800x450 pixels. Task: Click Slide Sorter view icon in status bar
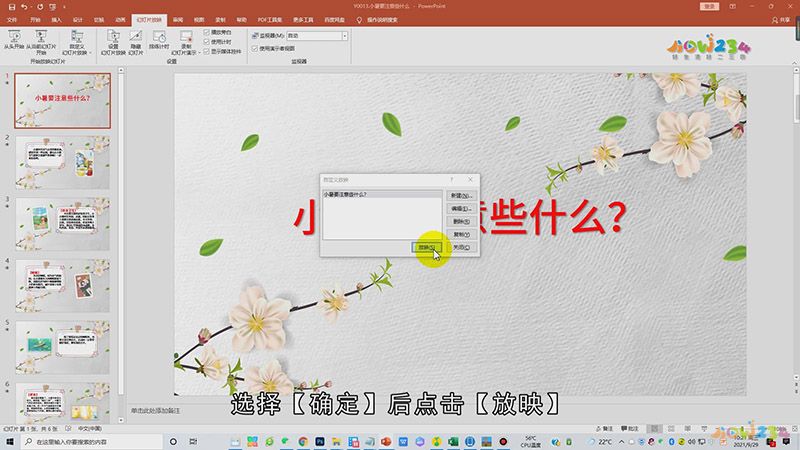pyautogui.click(x=671, y=429)
